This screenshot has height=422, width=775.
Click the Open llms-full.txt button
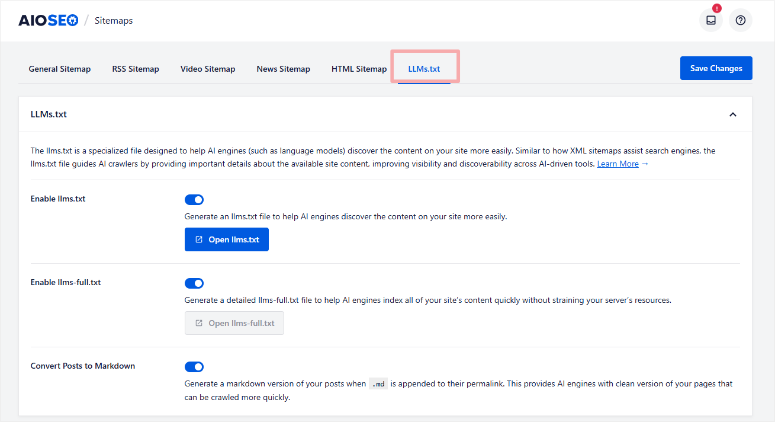click(x=234, y=323)
